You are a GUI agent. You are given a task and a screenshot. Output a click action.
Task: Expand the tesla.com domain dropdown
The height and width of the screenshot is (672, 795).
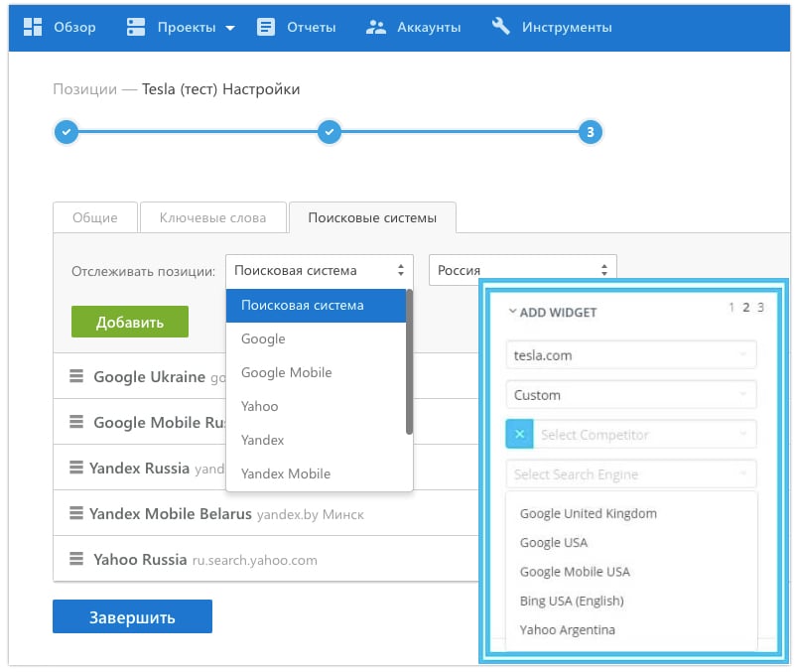click(630, 354)
